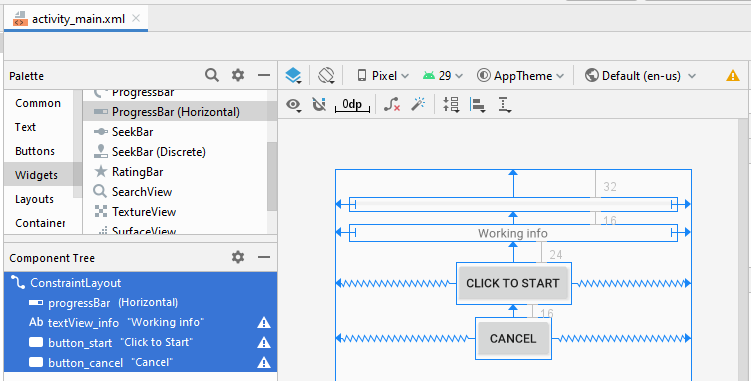The width and height of the screenshot is (751, 381).
Task: Toggle view options eye icon
Action: click(293, 104)
